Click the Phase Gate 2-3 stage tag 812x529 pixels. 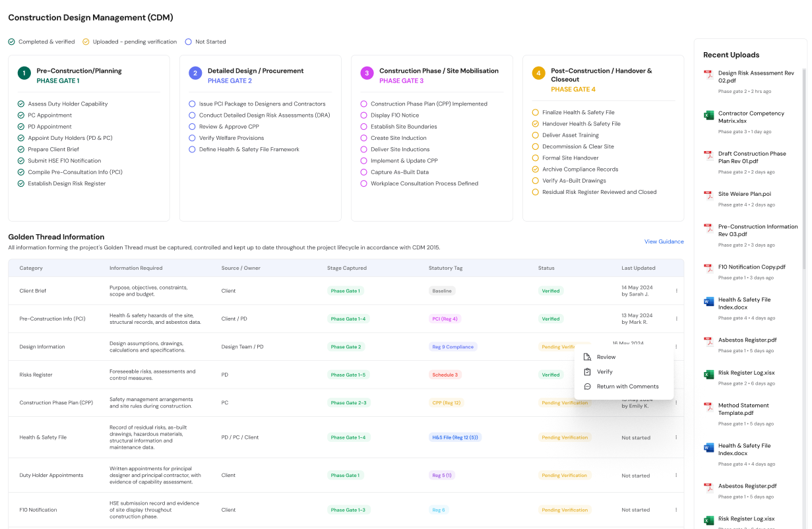(349, 402)
